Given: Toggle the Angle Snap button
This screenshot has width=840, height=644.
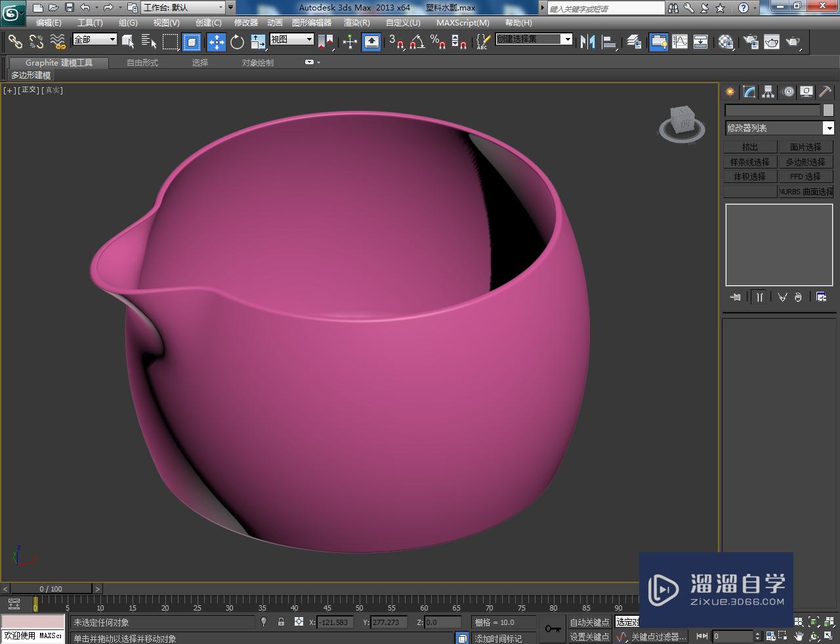Looking at the screenshot, I should pyautogui.click(x=417, y=42).
